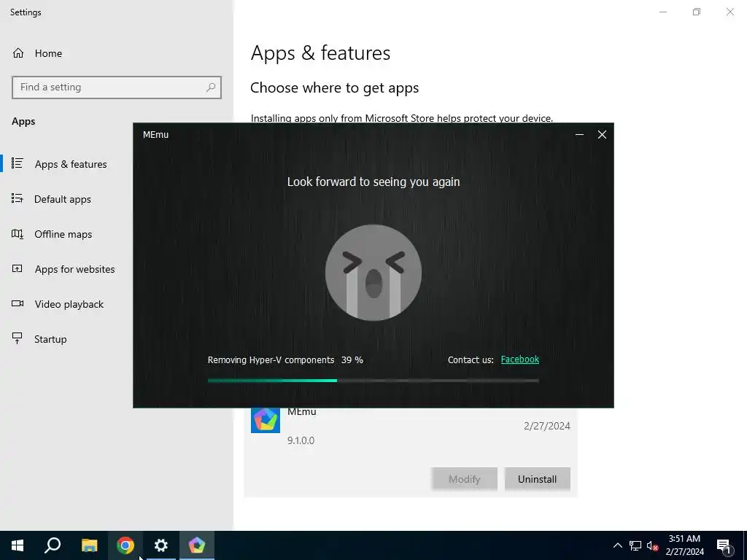Click the search magnifier in Find a setting
The width and height of the screenshot is (747, 560).
click(211, 87)
